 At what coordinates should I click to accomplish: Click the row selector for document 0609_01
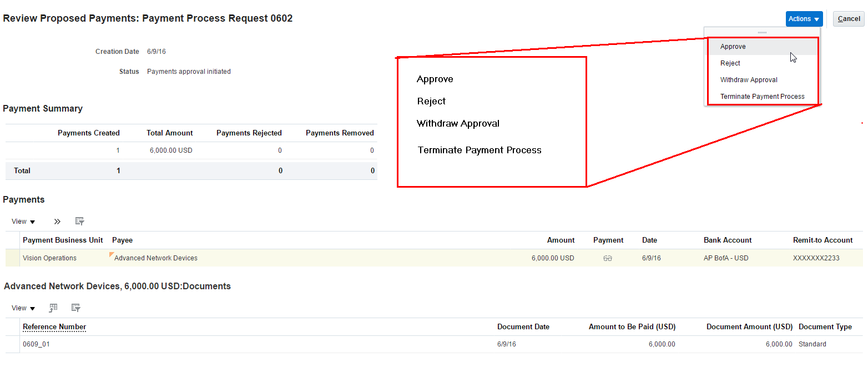pos(13,344)
